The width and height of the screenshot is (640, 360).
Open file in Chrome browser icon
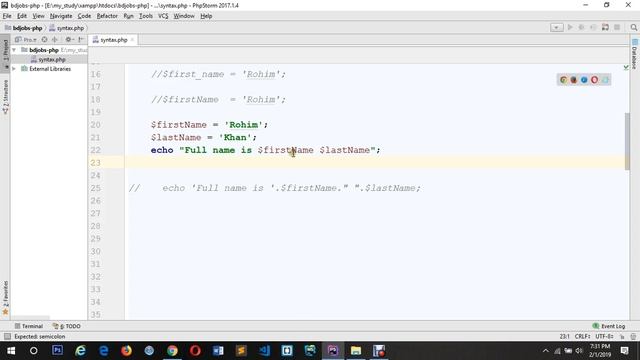564,80
